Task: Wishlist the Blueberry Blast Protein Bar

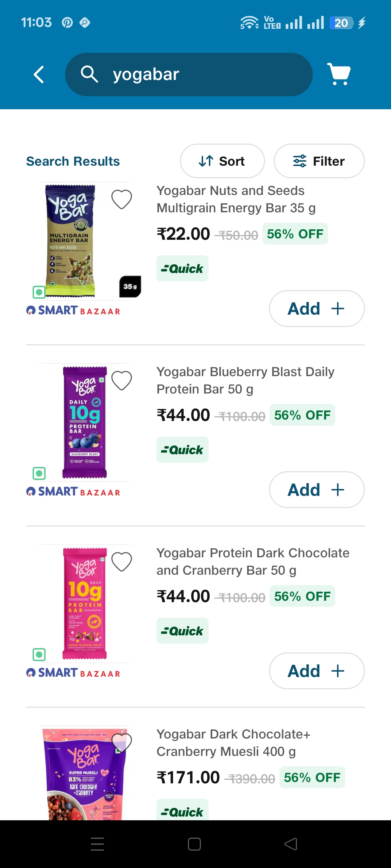Action: (x=122, y=380)
